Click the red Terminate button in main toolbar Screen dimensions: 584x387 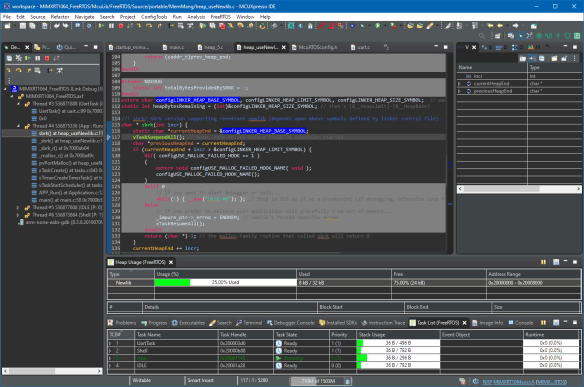[x=121, y=26]
